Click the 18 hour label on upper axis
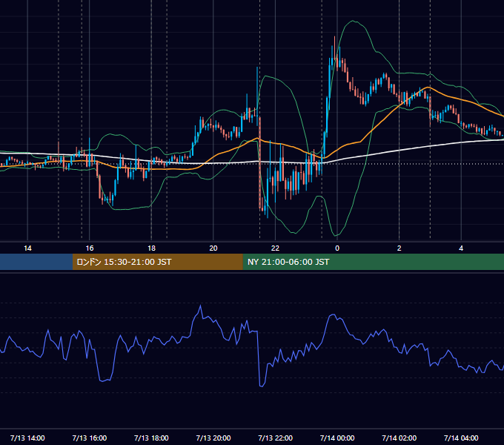The image size is (504, 445). pos(151,248)
